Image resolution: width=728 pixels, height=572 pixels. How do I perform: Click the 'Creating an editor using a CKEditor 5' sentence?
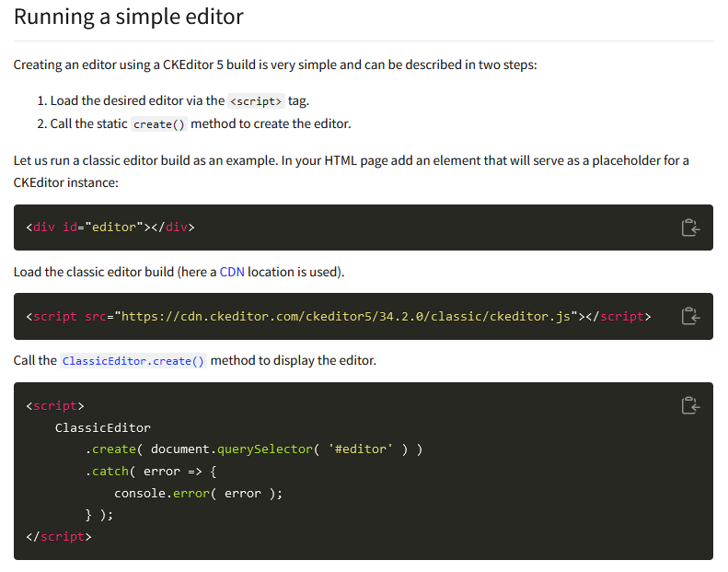pyautogui.click(x=275, y=64)
